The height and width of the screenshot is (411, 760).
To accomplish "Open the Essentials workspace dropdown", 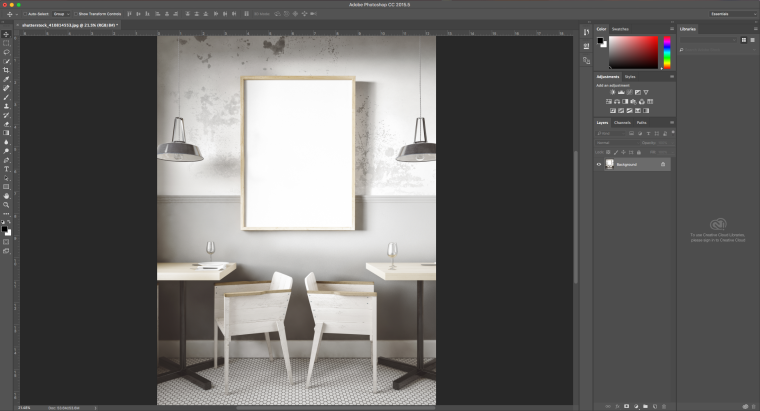I will pyautogui.click(x=732, y=14).
